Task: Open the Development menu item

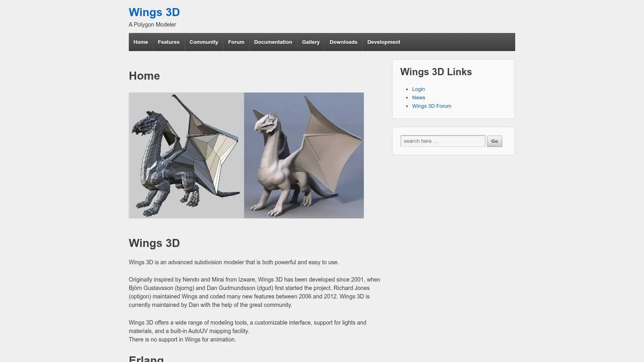Action: click(384, 42)
